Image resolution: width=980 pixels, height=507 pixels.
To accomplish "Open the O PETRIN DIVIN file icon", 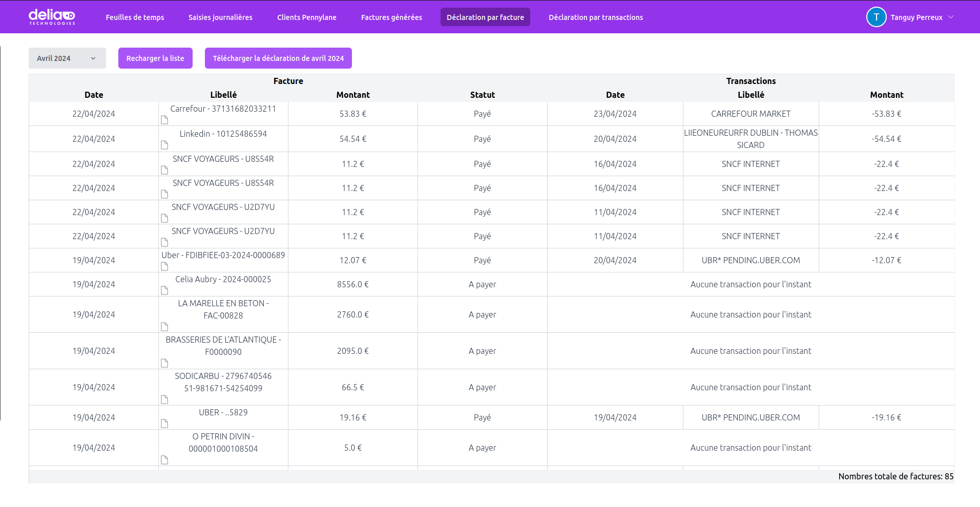I will (164, 460).
